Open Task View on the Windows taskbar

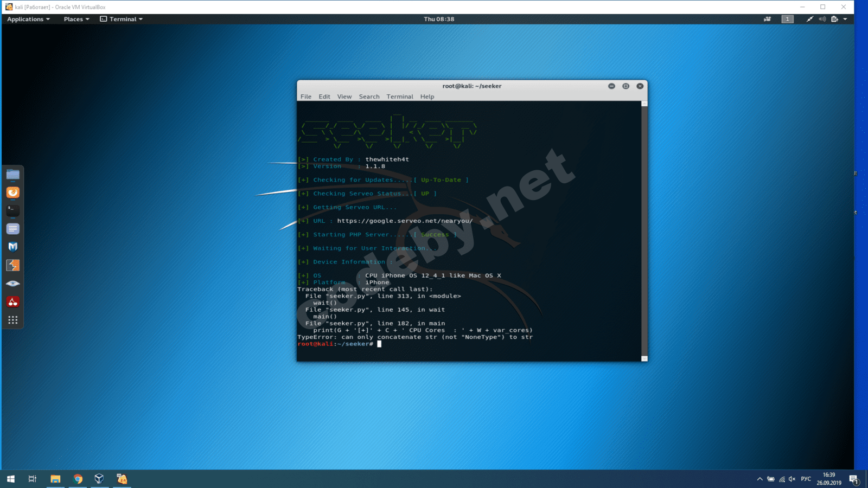33,479
